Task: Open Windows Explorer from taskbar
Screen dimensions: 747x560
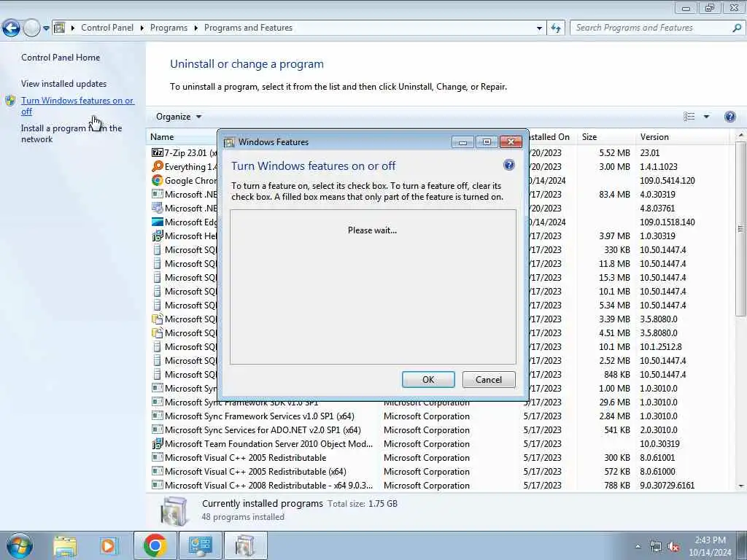Action: (65, 545)
